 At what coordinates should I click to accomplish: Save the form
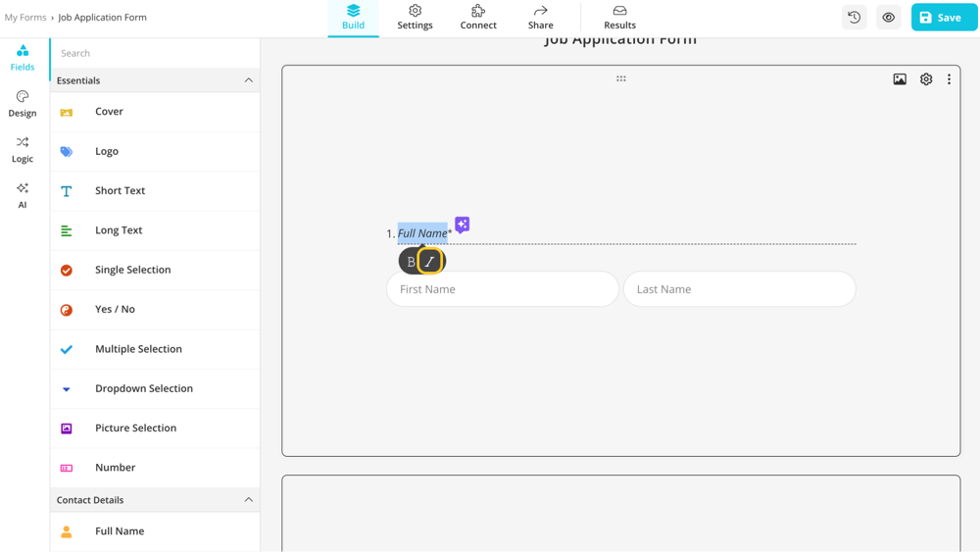[x=944, y=18]
